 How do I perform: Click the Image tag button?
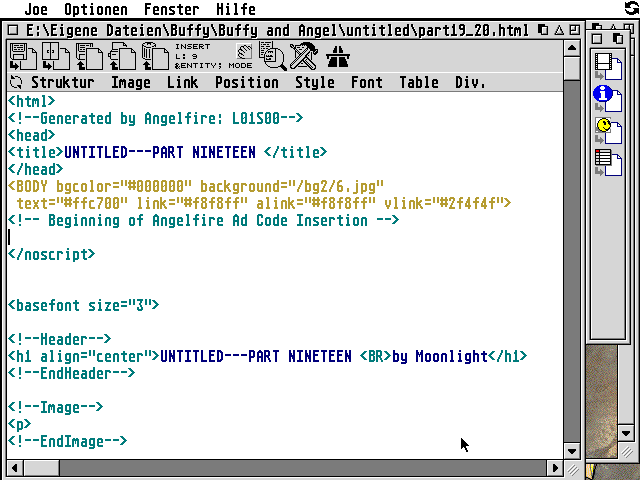130,82
